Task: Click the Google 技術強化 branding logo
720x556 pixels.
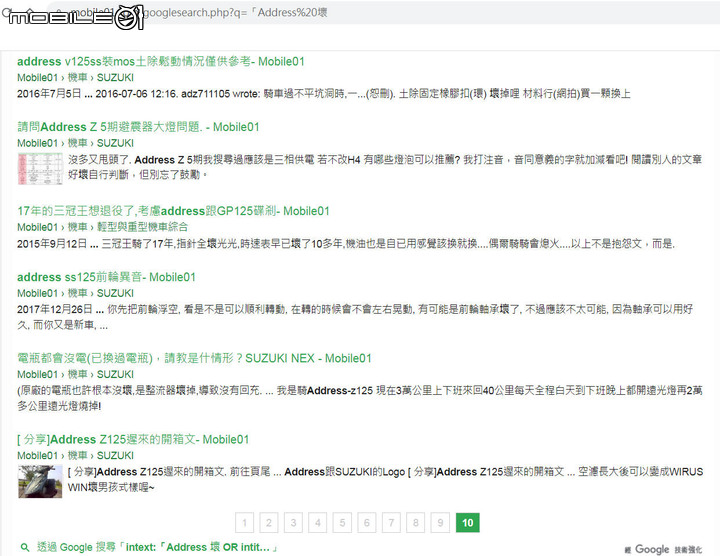Action: point(663,550)
